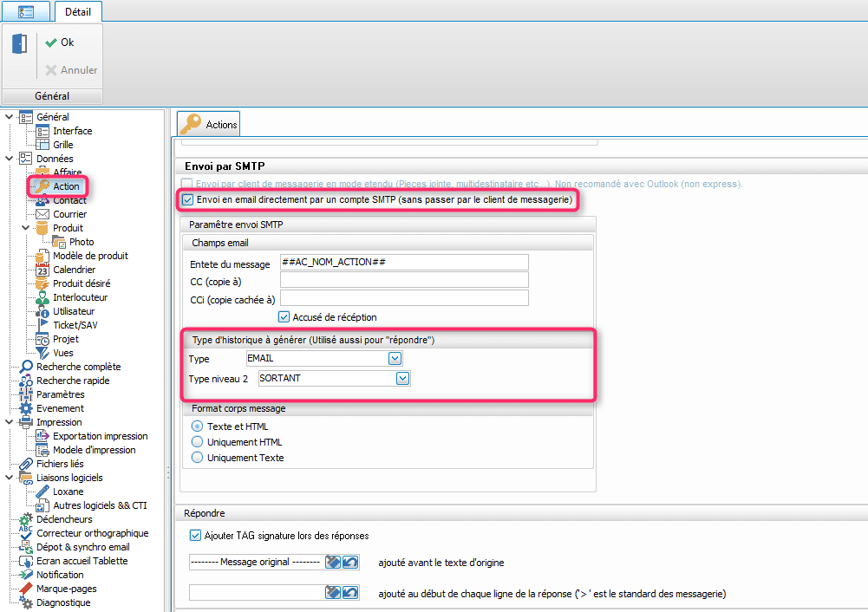Disable the direct SMTP account sending checkbox
Image resolution: width=868 pixels, height=612 pixels.
(x=188, y=199)
